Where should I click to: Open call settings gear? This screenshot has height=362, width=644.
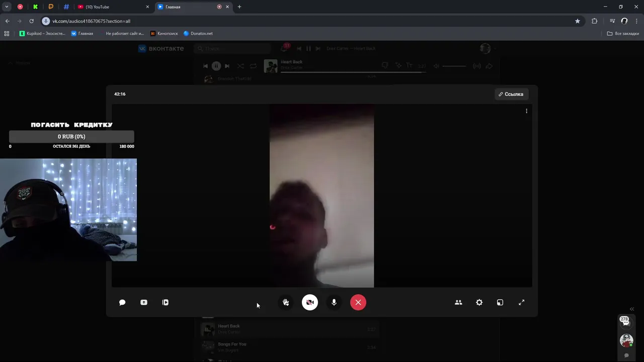point(479,302)
